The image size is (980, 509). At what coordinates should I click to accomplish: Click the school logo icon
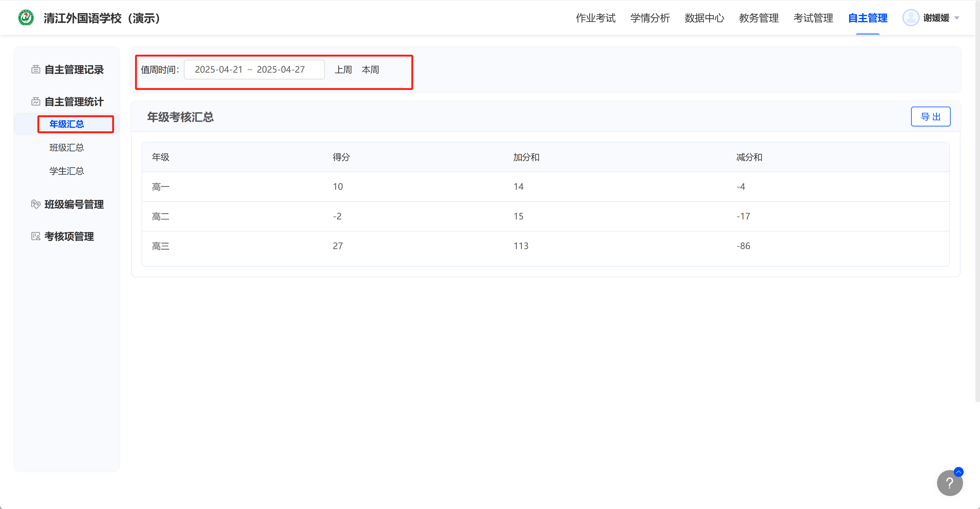click(x=26, y=18)
